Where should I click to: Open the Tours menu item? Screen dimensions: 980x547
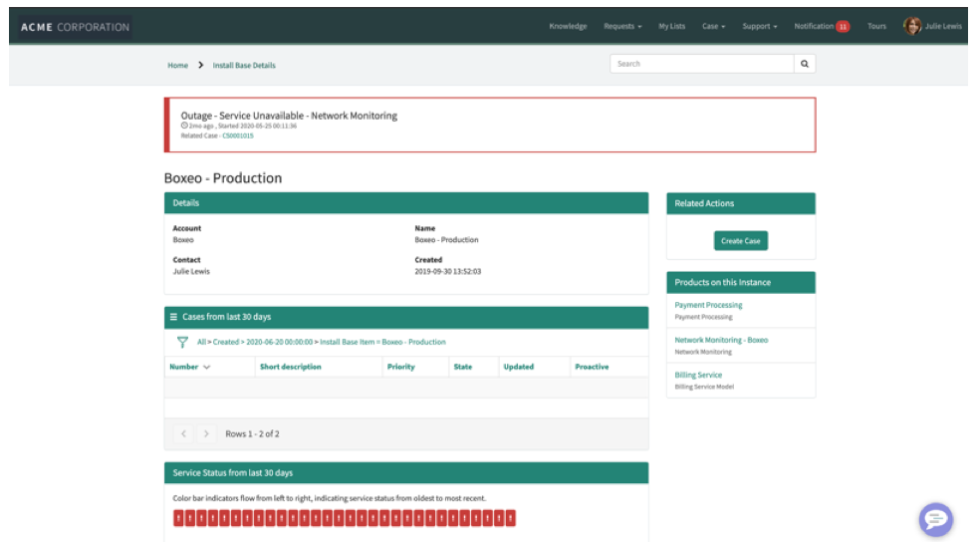876,26
